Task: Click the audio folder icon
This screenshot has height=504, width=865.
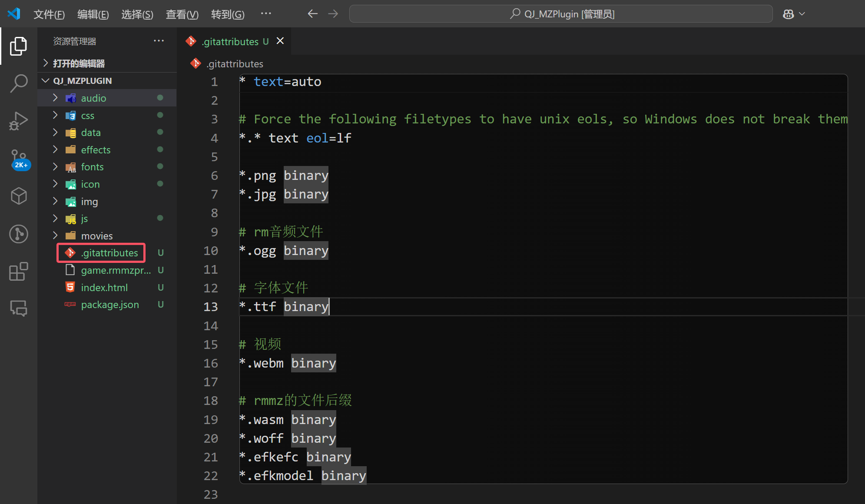Action: 70,98
